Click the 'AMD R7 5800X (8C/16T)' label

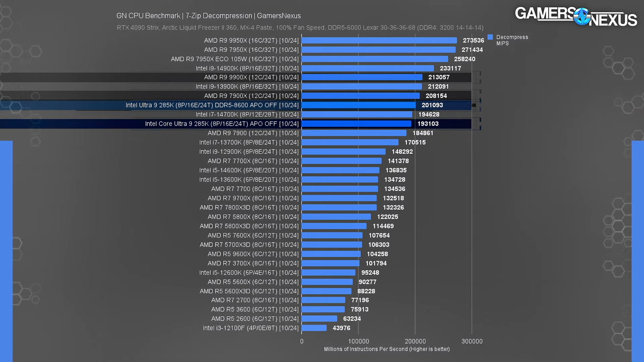(x=253, y=217)
